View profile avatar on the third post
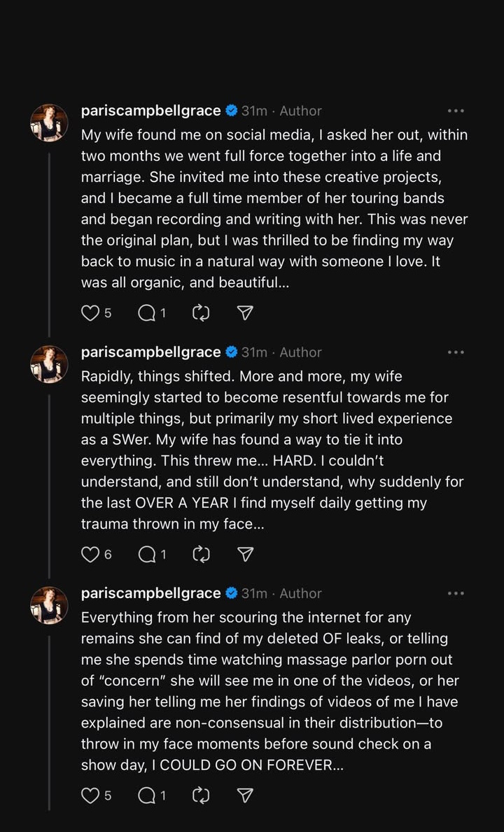The height and width of the screenshot is (832, 504). click(x=49, y=605)
